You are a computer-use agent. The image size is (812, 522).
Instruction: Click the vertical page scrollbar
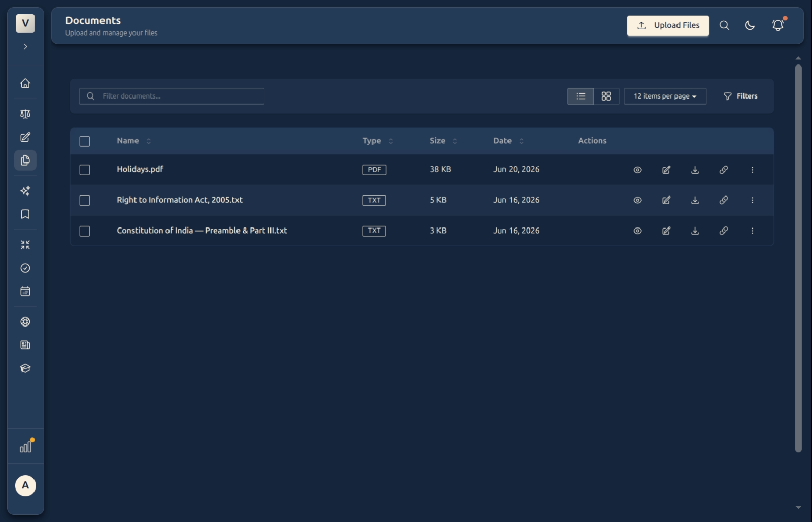point(798,258)
